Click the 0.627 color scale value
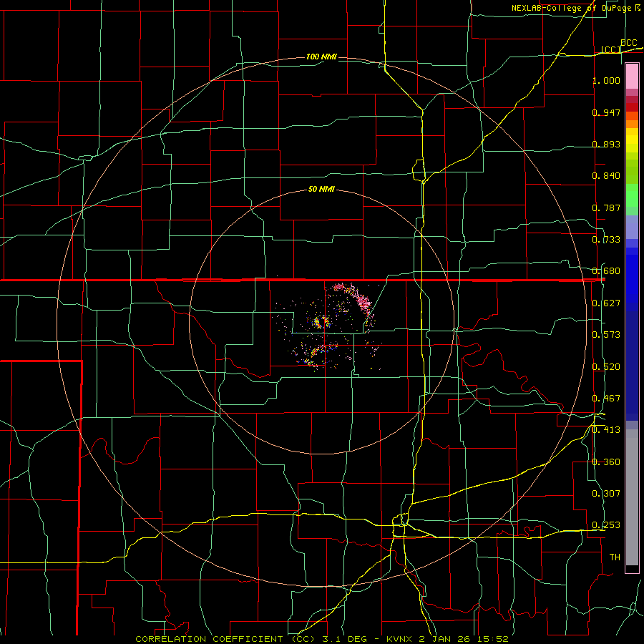 (606, 303)
